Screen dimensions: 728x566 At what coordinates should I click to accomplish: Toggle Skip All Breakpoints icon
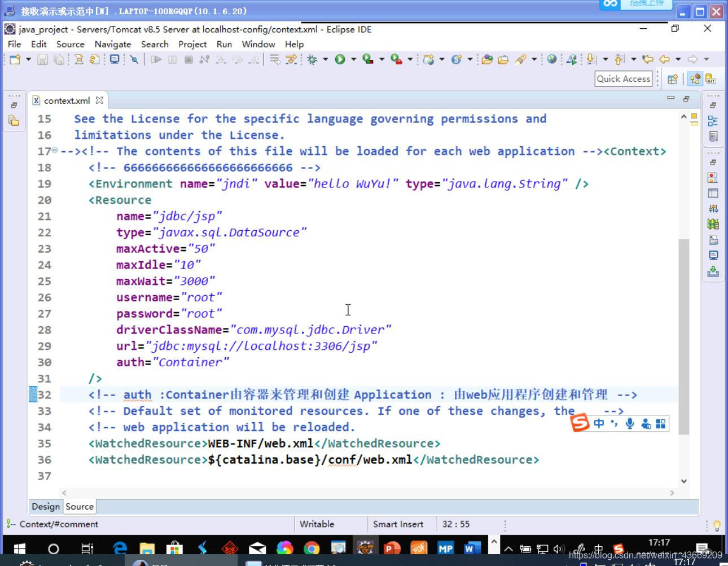pyautogui.click(x=134, y=59)
